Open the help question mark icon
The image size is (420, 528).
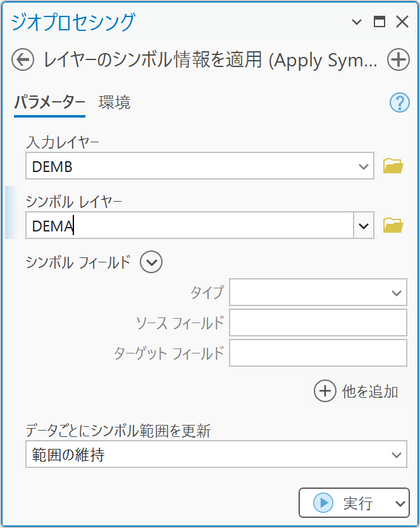(399, 102)
